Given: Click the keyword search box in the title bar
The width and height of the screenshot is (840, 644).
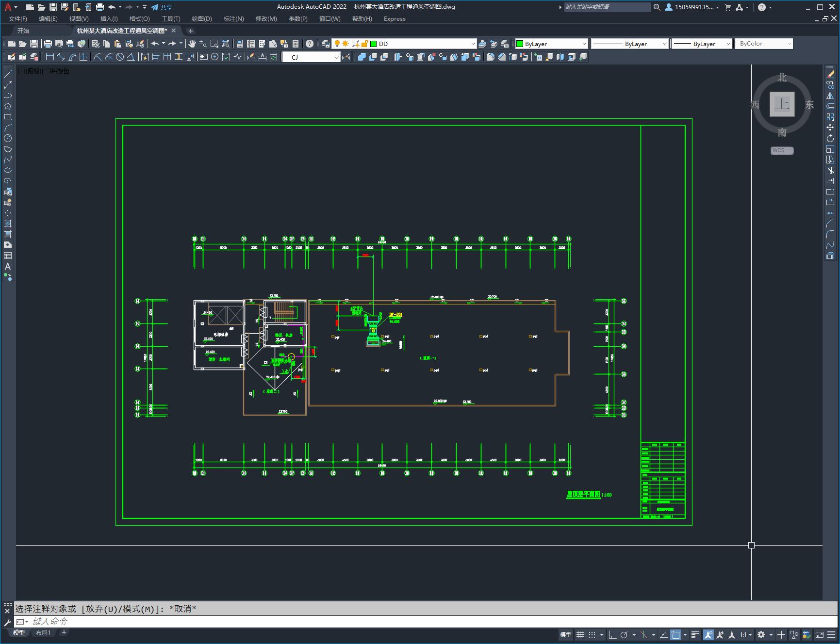Looking at the screenshot, I should [x=607, y=7].
